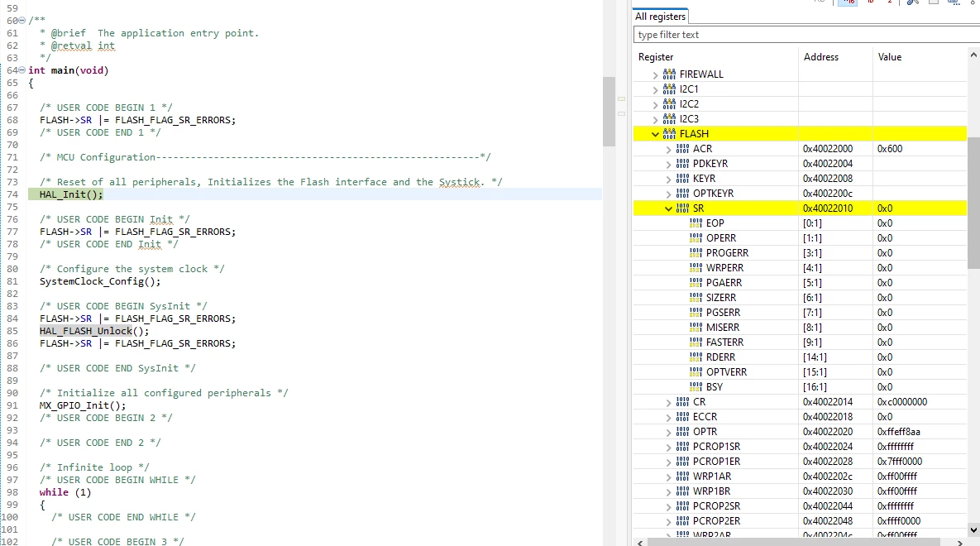Click line number 84 in the editor gutter

click(12, 318)
